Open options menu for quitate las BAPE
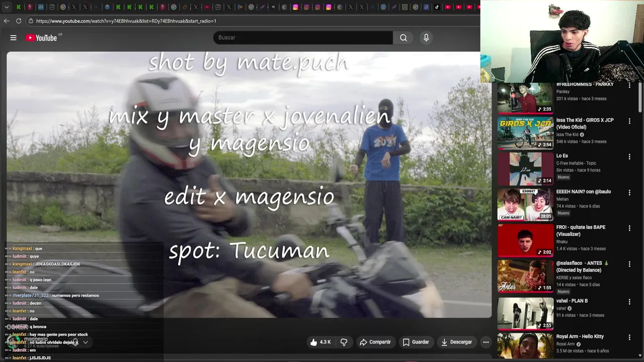644x362 pixels. tap(629, 228)
